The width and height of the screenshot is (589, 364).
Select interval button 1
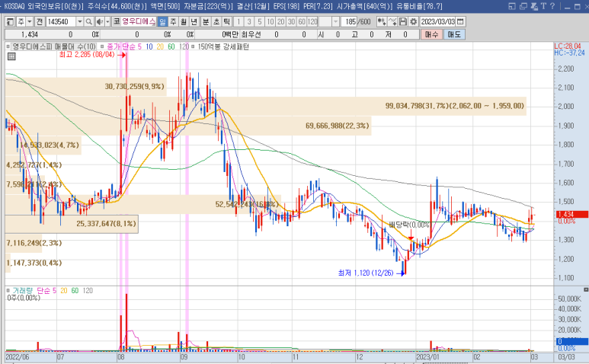tap(238, 22)
